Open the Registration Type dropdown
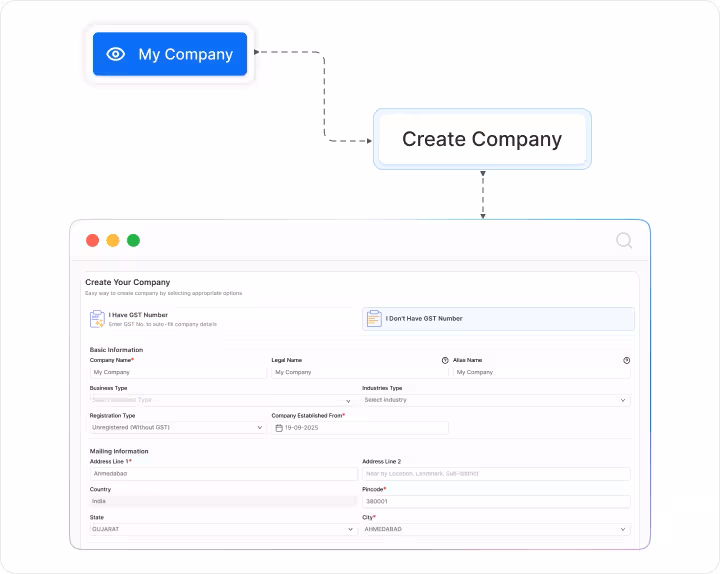 [178, 428]
